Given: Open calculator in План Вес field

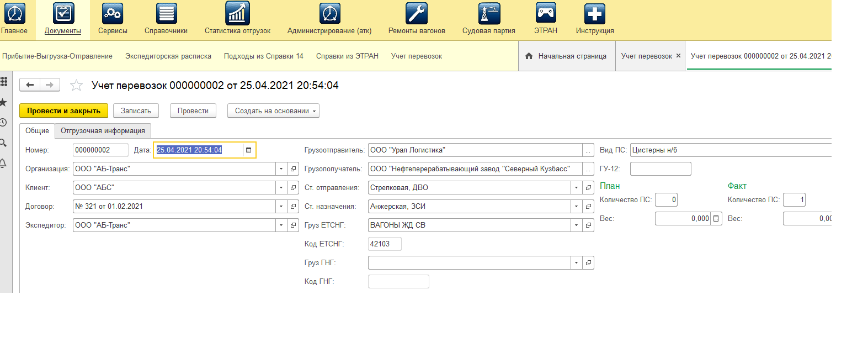Looking at the screenshot, I should (x=716, y=219).
